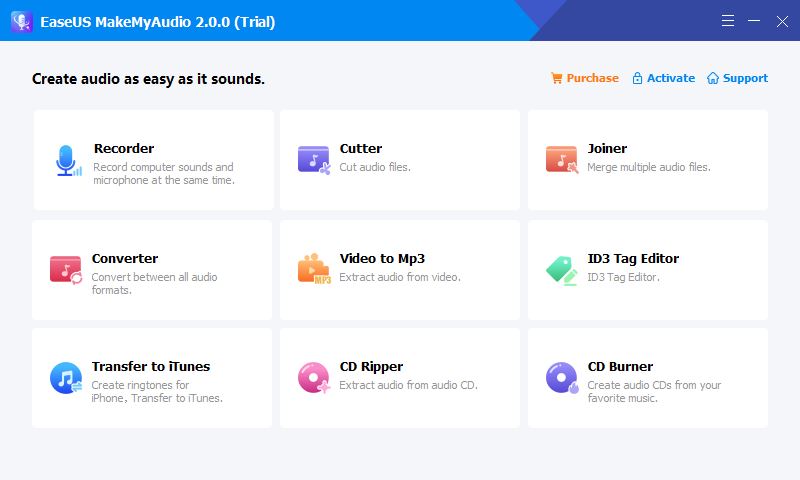Open the Activate link
Viewport: 800px width, 480px height.
pos(671,78)
